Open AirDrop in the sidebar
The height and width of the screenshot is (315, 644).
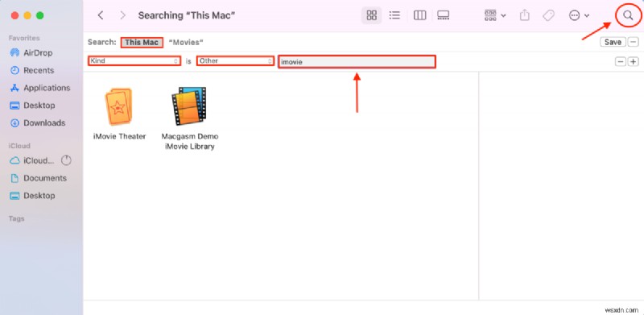[31, 53]
